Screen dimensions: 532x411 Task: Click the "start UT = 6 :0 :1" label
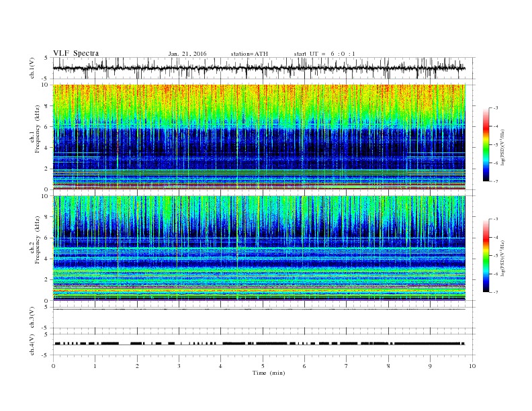coord(324,54)
